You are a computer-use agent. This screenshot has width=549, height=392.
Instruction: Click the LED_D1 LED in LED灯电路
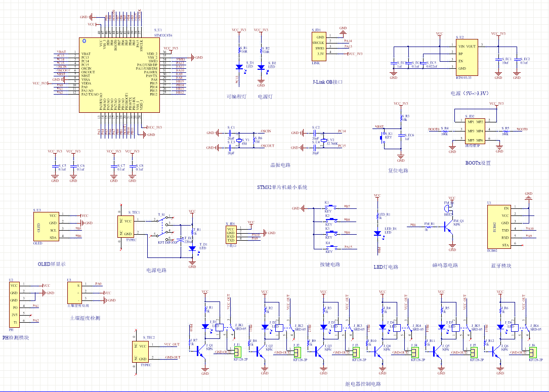tap(377, 233)
